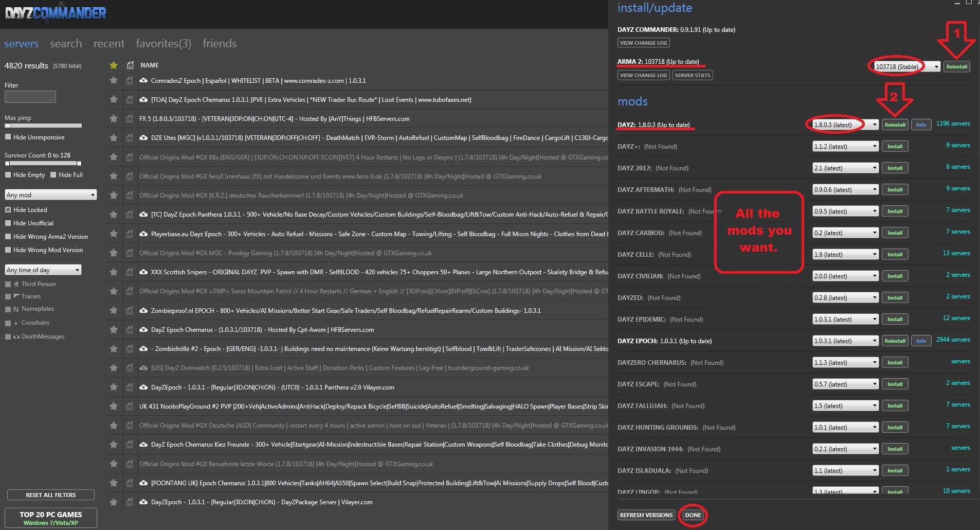Star the [TOA] DayZ Epoch Chernarus server
Image resolution: width=980 pixels, height=530 pixels.
coord(114,99)
